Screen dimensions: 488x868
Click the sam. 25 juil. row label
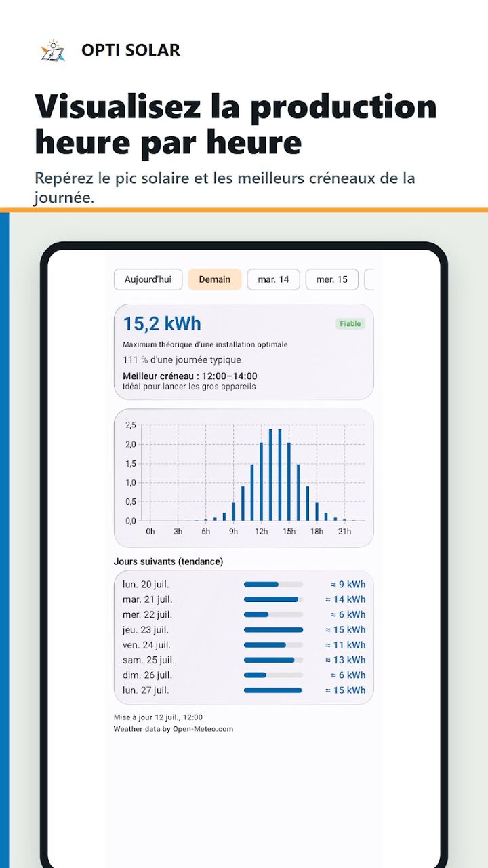coord(149,660)
